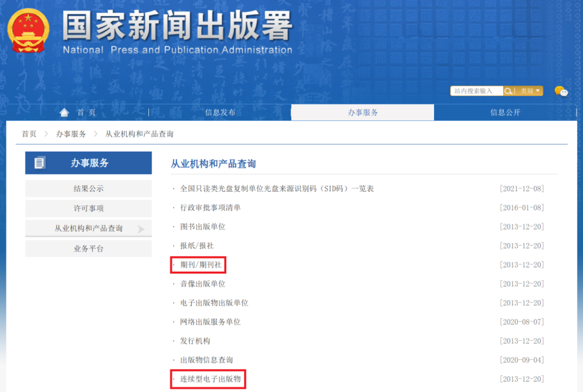Open 结果公示 in the sidebar
The image size is (583, 392).
(89, 188)
